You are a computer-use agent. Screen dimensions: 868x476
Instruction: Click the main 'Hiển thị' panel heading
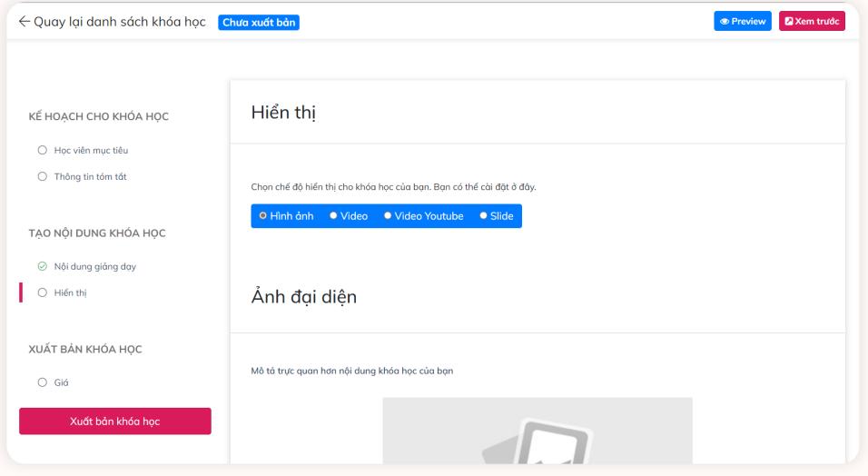click(x=283, y=113)
